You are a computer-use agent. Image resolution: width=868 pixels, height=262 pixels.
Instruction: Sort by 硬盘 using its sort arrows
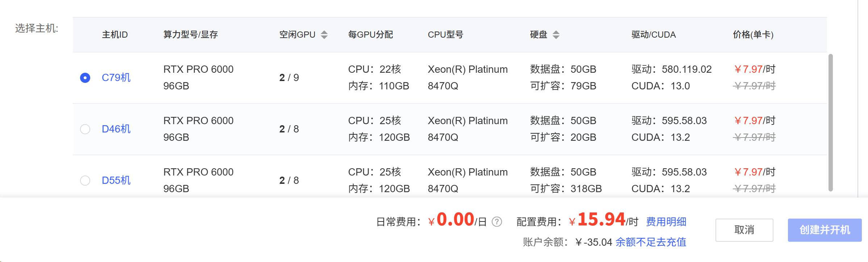pos(556,35)
